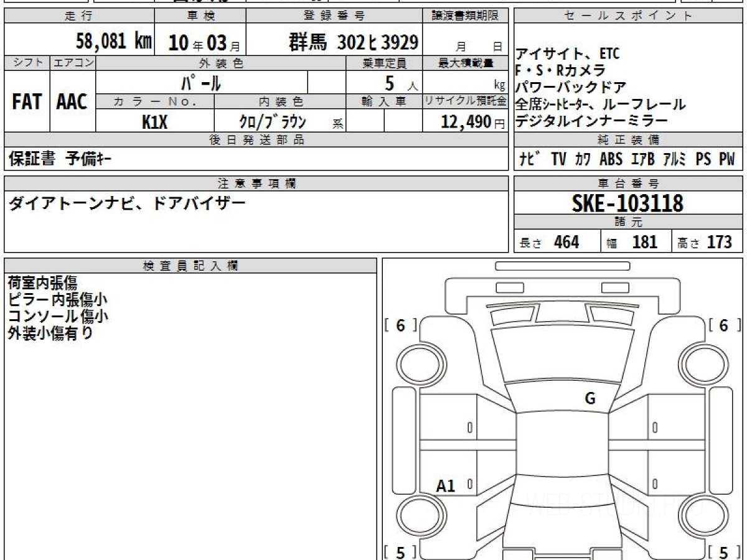The width and height of the screenshot is (747, 560).
Task: Click the 検査員記入欄 header
Action: (190, 266)
